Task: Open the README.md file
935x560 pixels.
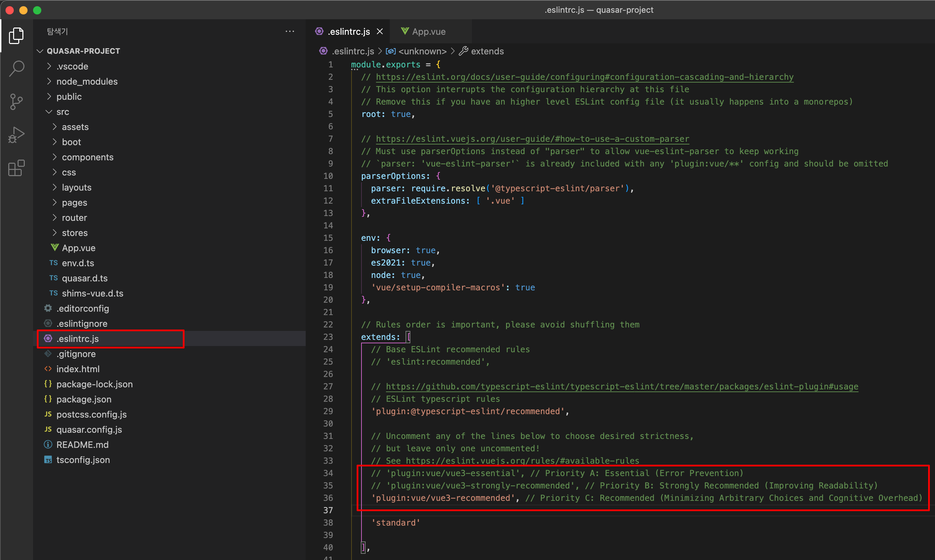Action: (x=82, y=444)
